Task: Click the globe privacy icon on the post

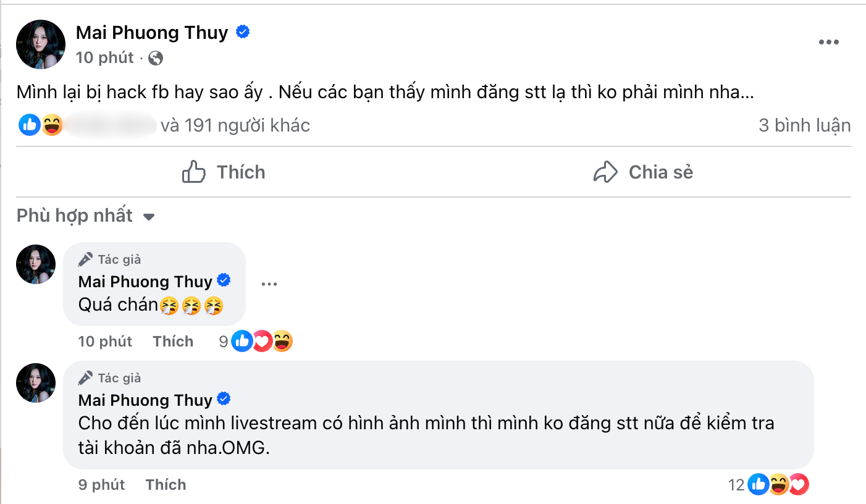Action: (x=156, y=57)
